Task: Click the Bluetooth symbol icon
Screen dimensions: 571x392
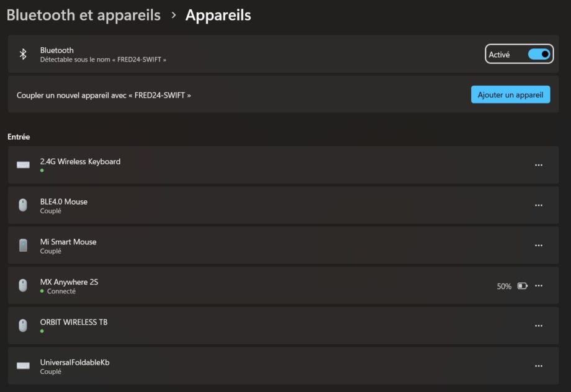Action: point(23,54)
